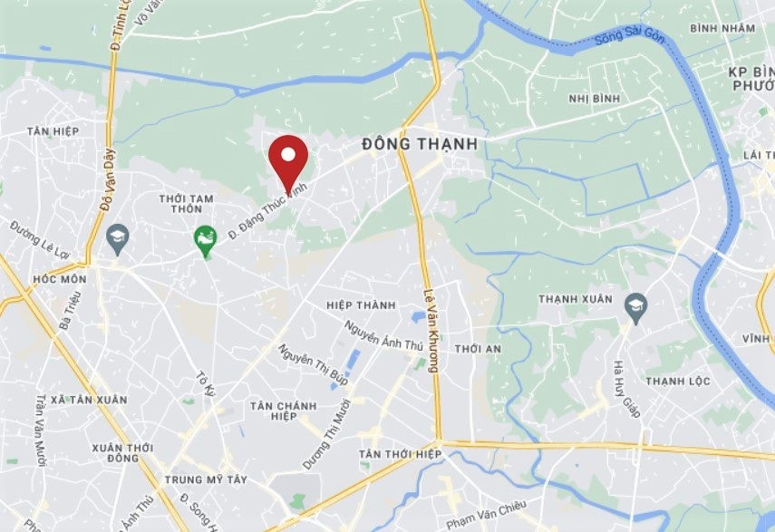The width and height of the screenshot is (775, 532).
Task: Select the green park marker icon
Action: [205, 241]
